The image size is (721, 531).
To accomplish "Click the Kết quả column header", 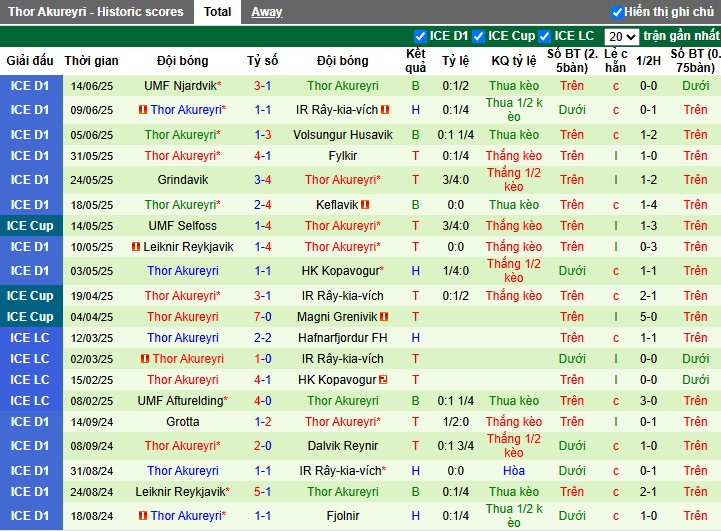I will [x=416, y=61].
